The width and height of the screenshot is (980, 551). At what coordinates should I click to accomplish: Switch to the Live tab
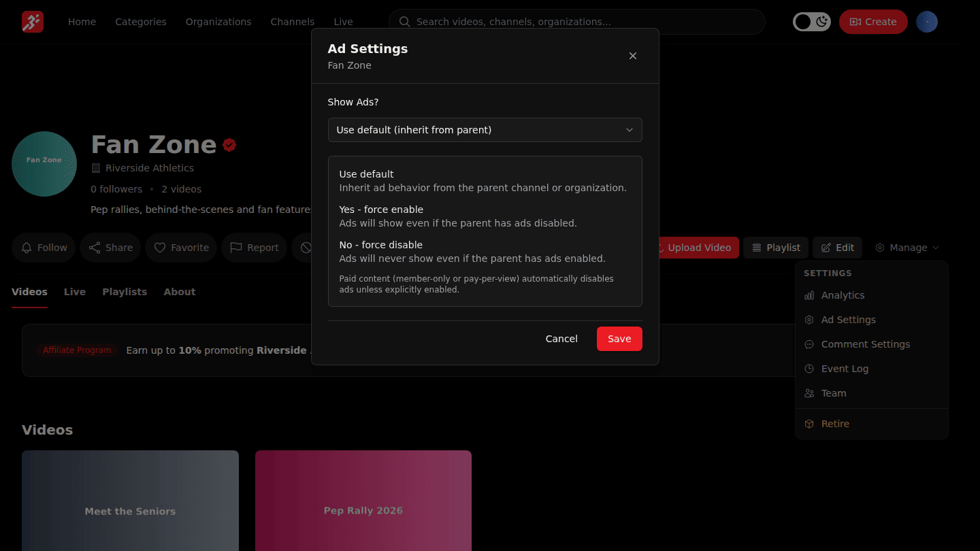pyautogui.click(x=75, y=292)
